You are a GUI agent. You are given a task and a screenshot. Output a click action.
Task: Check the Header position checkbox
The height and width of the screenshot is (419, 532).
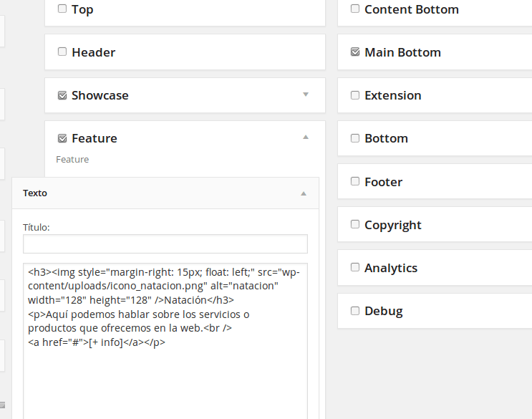(x=62, y=52)
